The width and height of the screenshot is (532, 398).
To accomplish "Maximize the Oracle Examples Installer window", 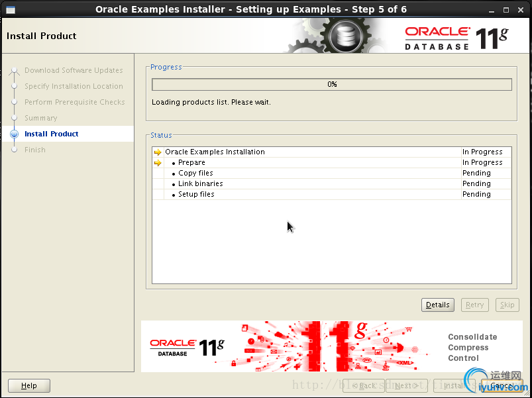I will 506,10.
